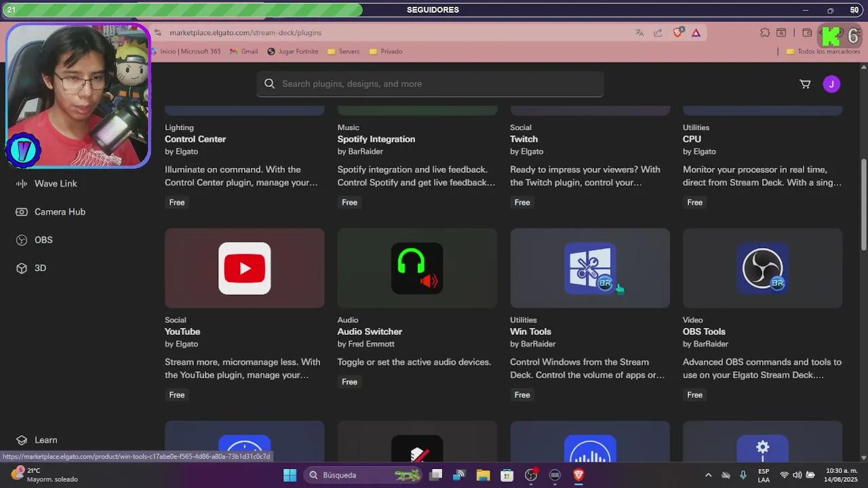Click the Free tag under Audio Switcher
Viewport: 868px width, 488px height.
click(349, 382)
